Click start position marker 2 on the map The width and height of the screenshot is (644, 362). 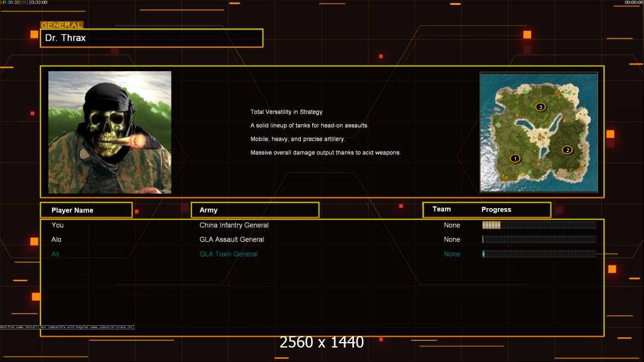coord(568,150)
